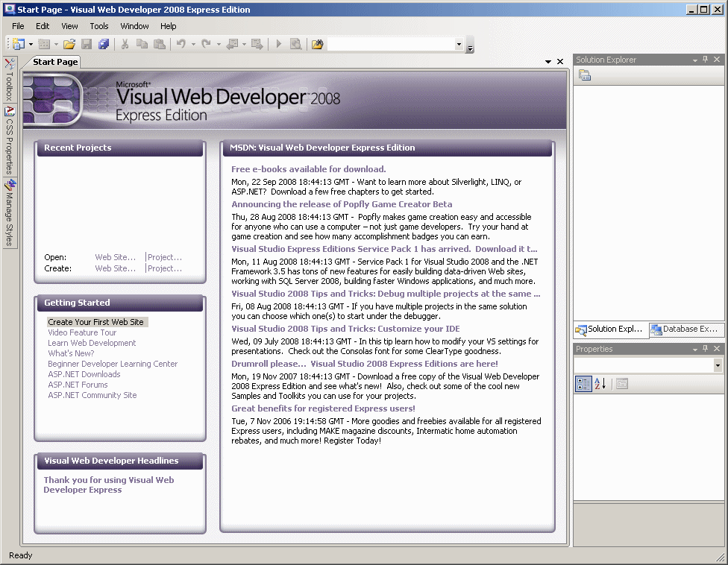The height and width of the screenshot is (565, 728).
Task: Click the Save All icon
Action: (x=104, y=44)
